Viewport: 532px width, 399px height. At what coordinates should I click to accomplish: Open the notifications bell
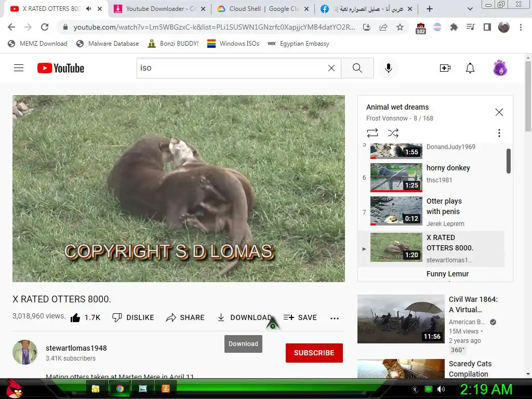[470, 68]
